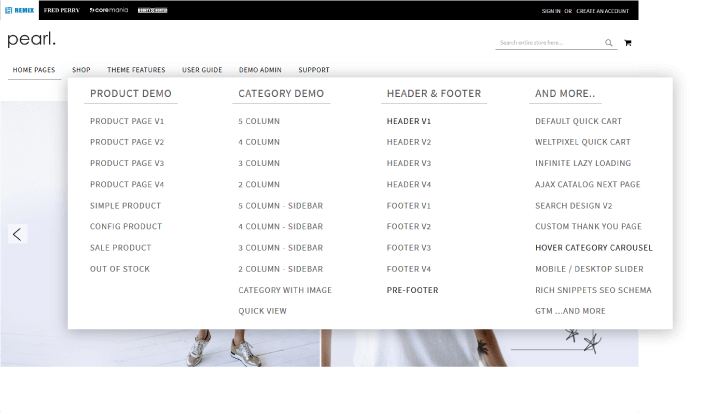Click the Category Demo column heading
Viewport: 703px width, 414px height.
pos(281,94)
